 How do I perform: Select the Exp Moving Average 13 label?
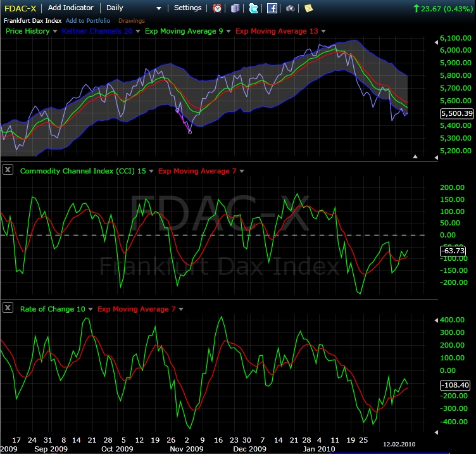[x=277, y=31]
